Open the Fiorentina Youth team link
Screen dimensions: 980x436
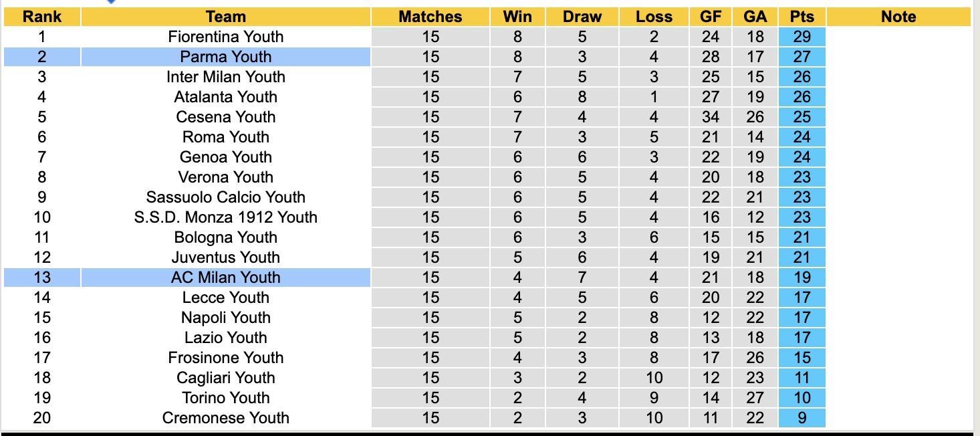pos(226,37)
